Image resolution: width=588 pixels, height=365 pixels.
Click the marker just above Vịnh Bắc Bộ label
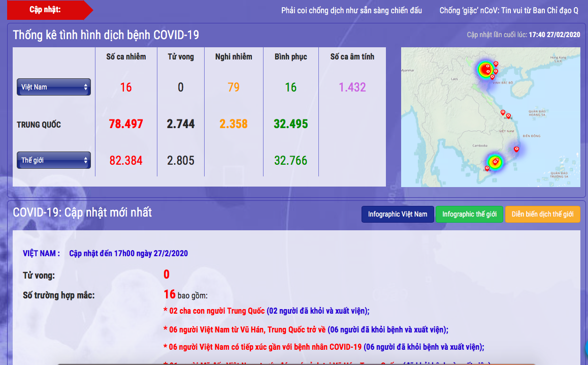coord(492,76)
